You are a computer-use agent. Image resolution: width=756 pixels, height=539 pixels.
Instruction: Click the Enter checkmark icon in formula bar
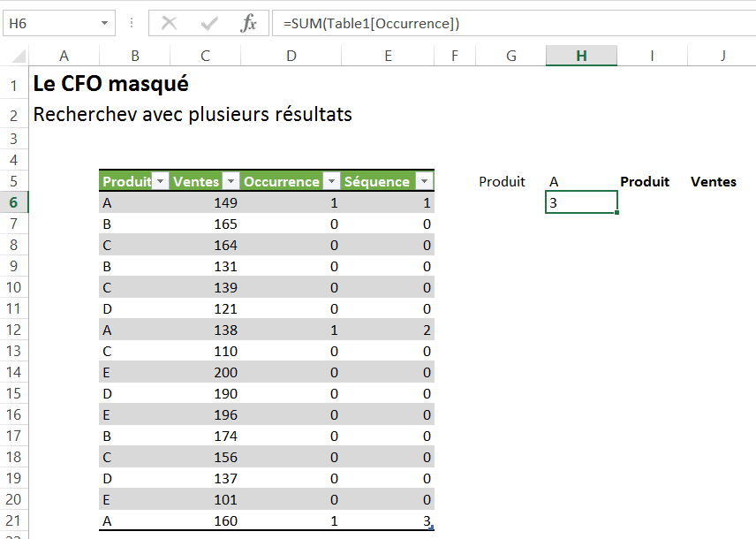tap(209, 24)
